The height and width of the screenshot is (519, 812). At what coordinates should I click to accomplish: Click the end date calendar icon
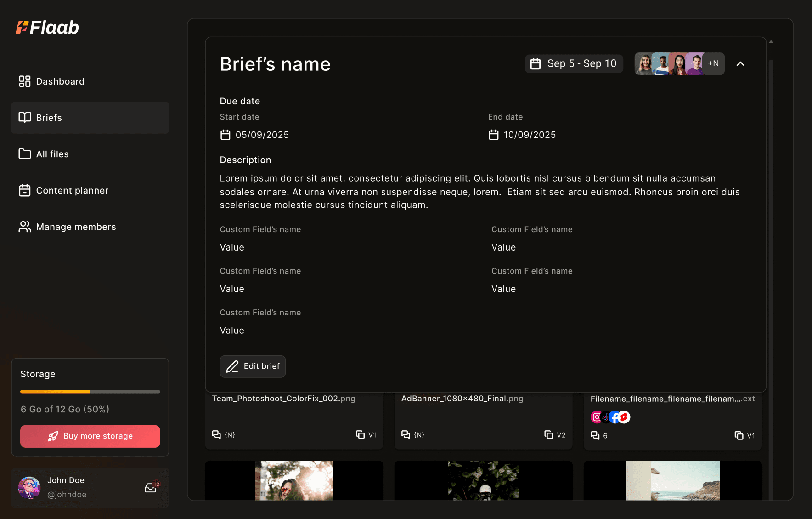pyautogui.click(x=493, y=135)
